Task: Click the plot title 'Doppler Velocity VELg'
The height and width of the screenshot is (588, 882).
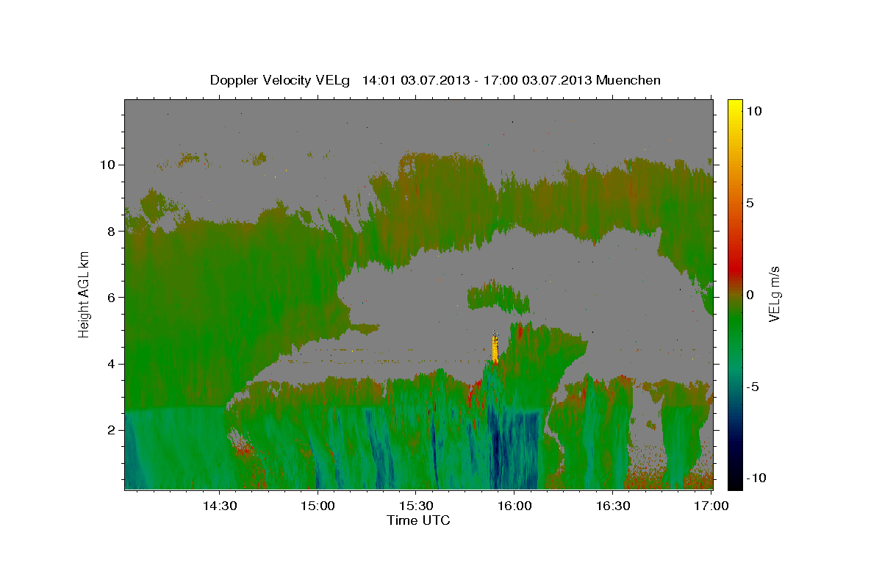Action: pos(280,80)
